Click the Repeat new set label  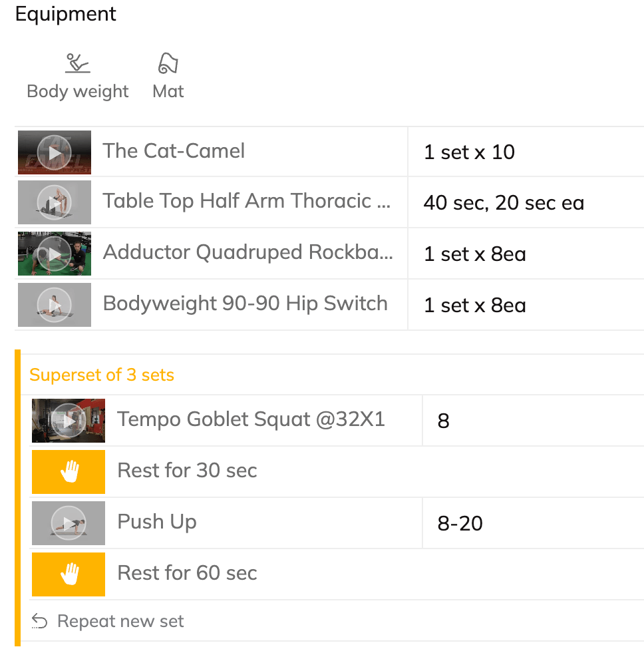pyautogui.click(x=120, y=622)
